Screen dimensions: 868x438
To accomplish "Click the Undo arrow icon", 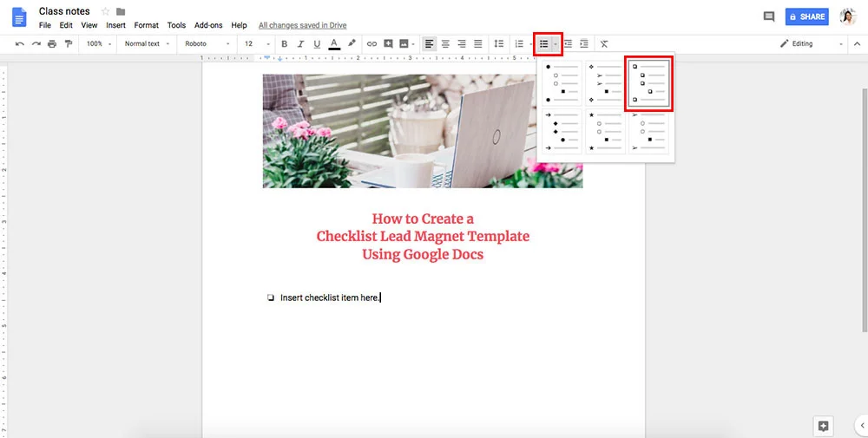I will coord(20,43).
